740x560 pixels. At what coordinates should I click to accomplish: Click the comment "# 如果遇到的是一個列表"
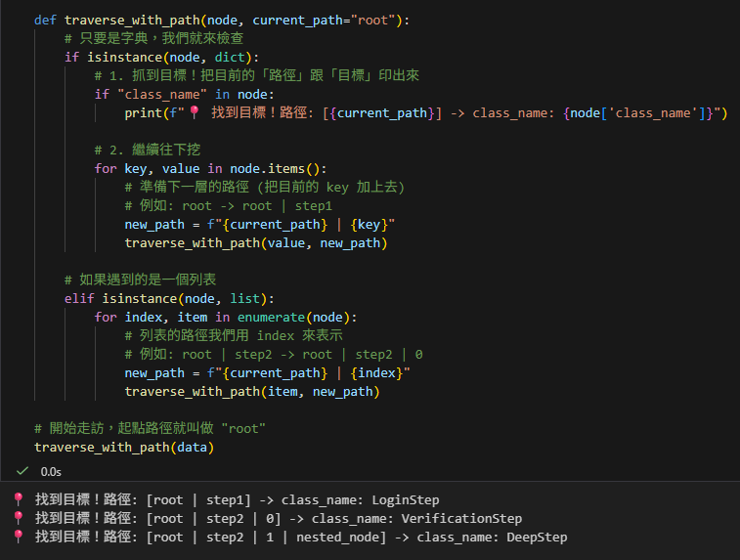click(x=140, y=280)
